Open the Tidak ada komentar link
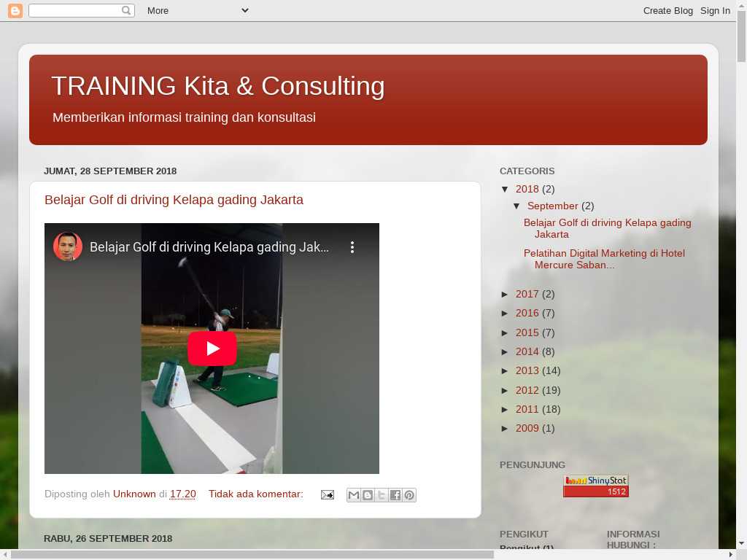Image resolution: width=747 pixels, height=560 pixels. coord(256,494)
